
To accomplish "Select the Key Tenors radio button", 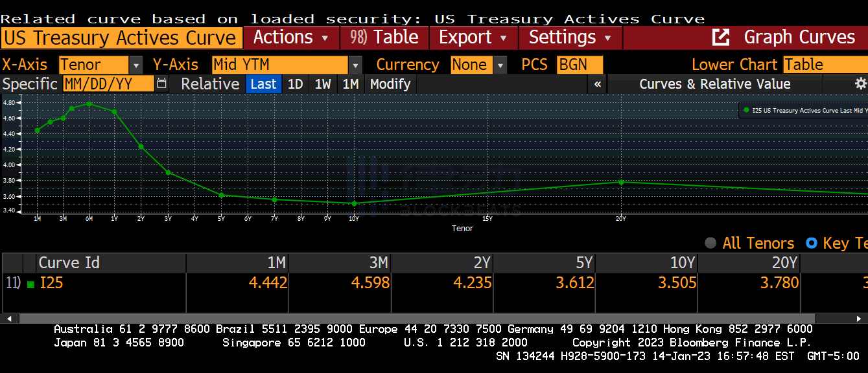I will pos(811,243).
